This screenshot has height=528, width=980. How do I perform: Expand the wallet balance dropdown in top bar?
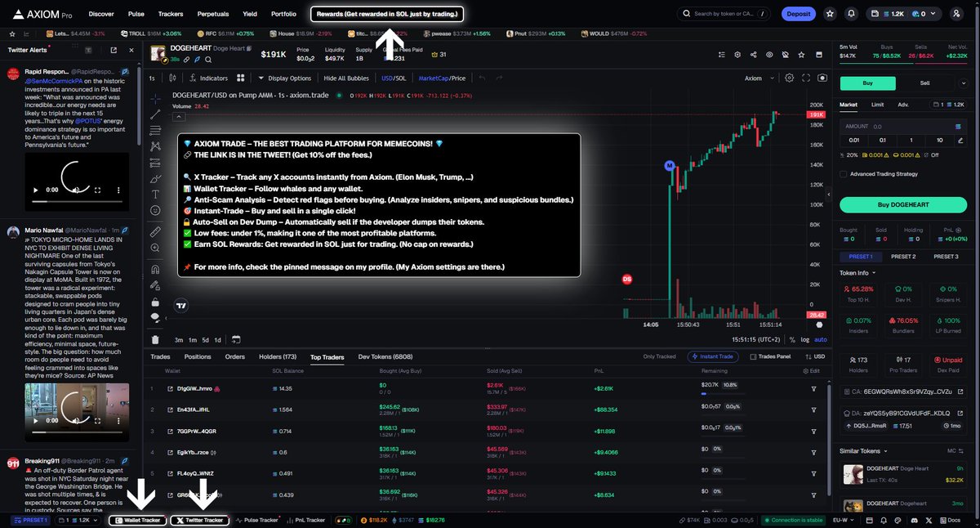[x=935, y=13]
